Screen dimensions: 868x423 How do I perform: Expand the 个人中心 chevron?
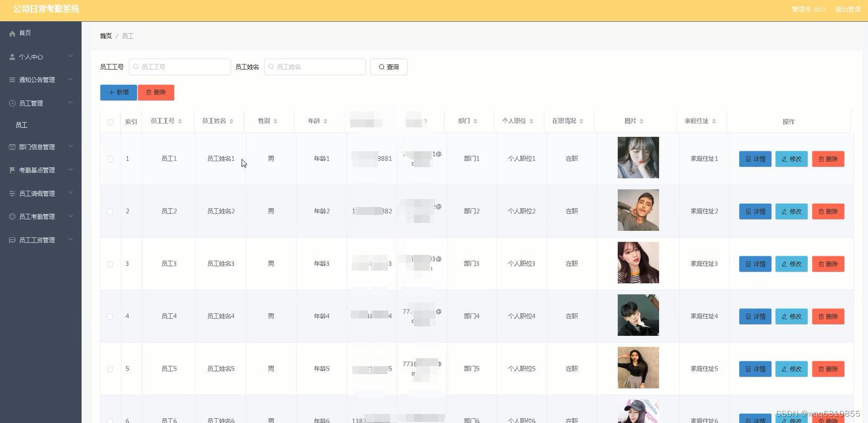click(x=71, y=56)
